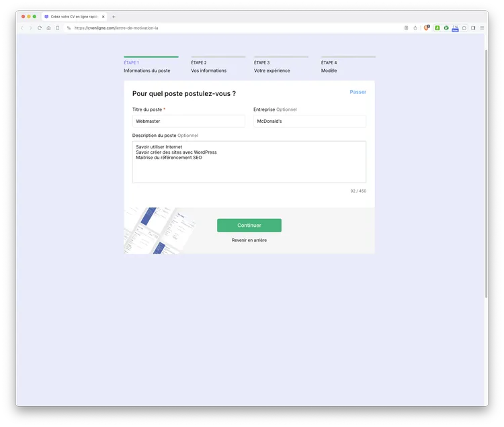Click the CV templates preview image

coord(160,230)
